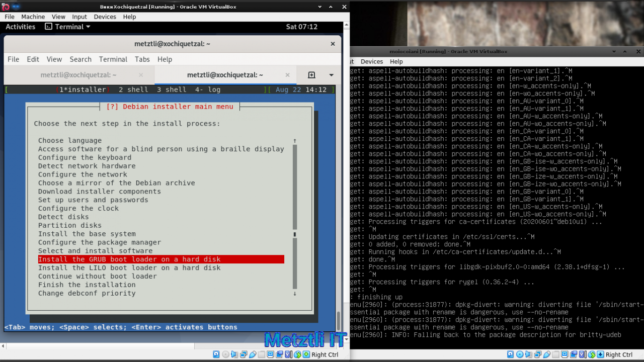Open tab list dropdown arrow beside new tab button
Screen dimensions: 644x362
(331, 75)
